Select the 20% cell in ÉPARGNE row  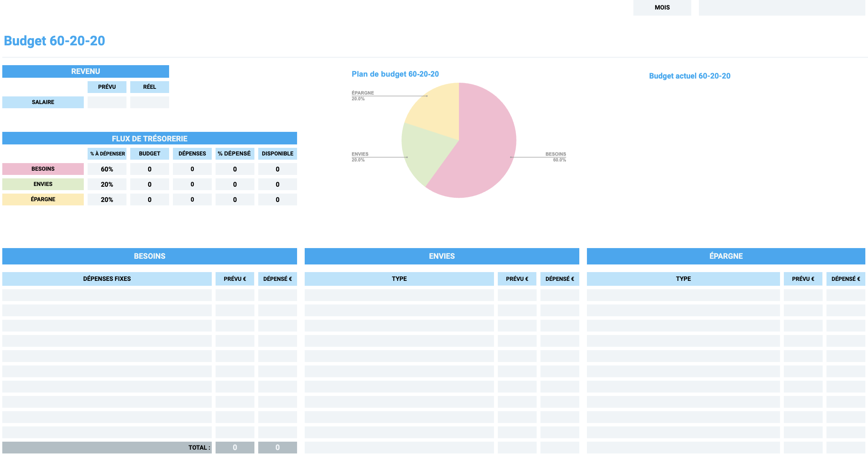pos(107,199)
